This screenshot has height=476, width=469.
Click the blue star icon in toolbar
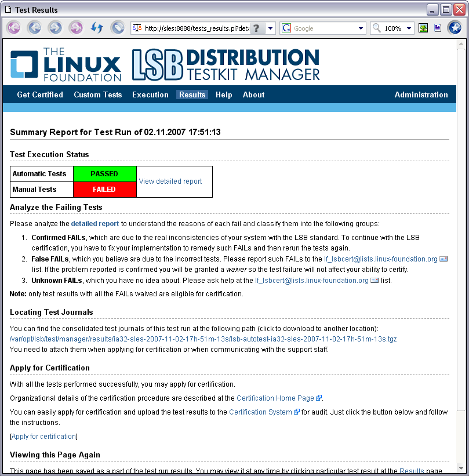pos(455,28)
